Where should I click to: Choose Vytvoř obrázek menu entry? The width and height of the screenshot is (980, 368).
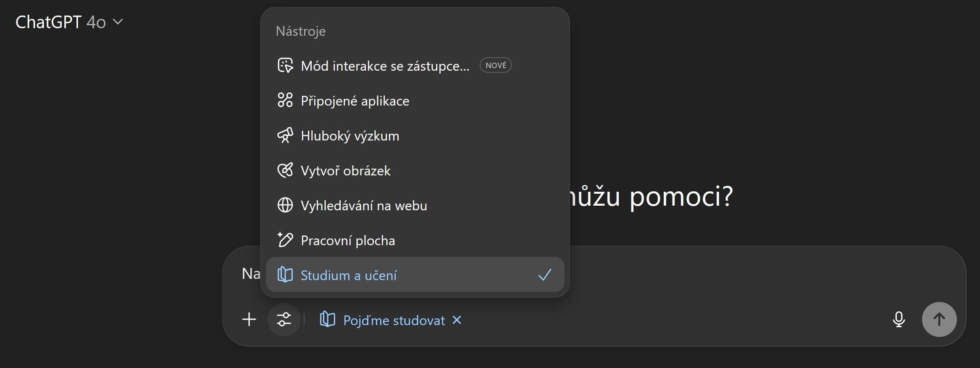coord(345,170)
